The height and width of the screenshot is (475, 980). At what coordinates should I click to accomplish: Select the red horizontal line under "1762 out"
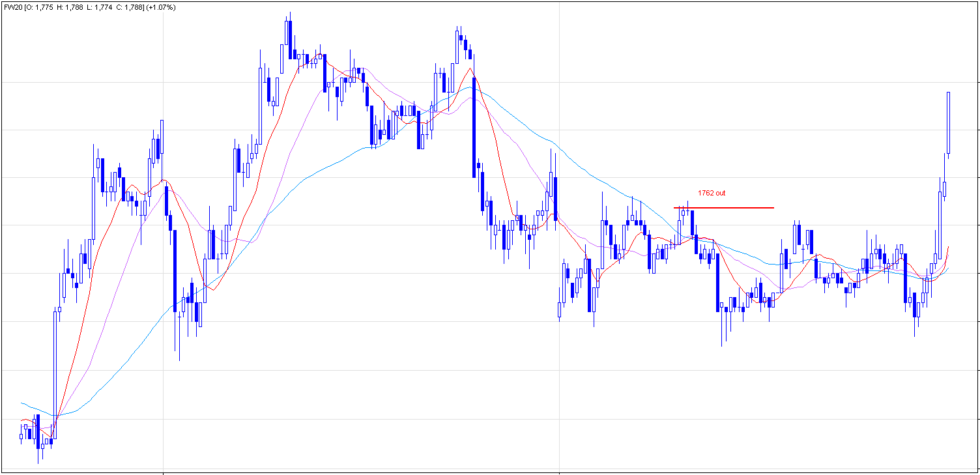point(724,208)
